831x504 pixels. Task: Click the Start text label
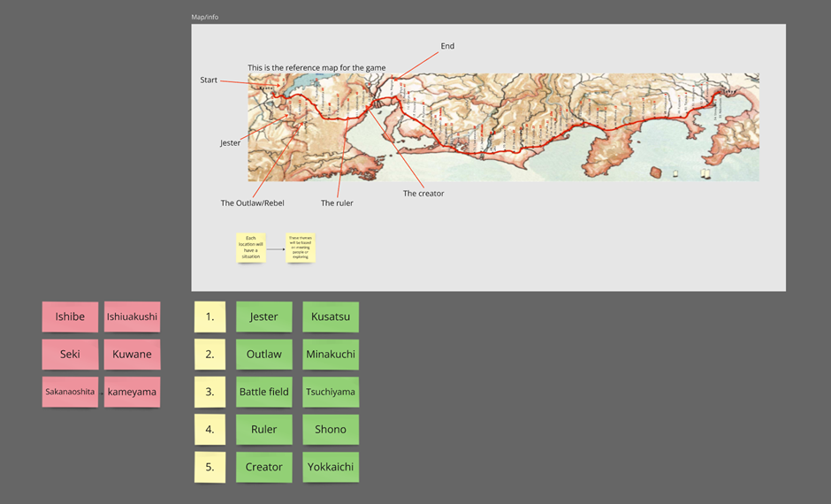209,80
